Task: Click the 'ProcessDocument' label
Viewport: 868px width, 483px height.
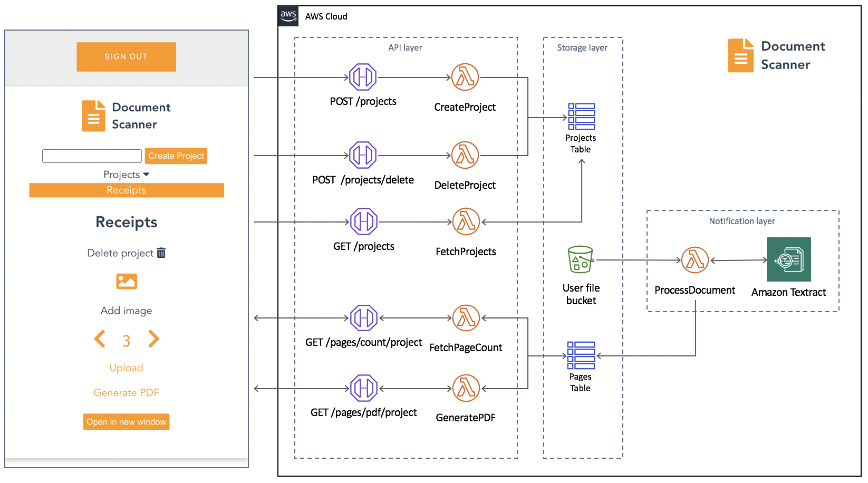Action: pyautogui.click(x=695, y=290)
